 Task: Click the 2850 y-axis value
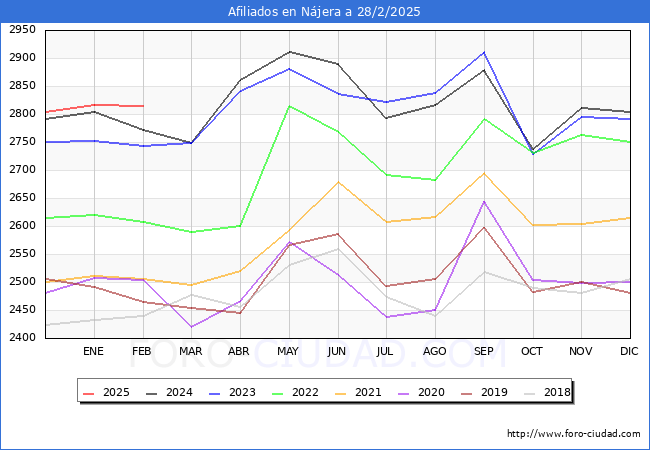[x=22, y=86]
